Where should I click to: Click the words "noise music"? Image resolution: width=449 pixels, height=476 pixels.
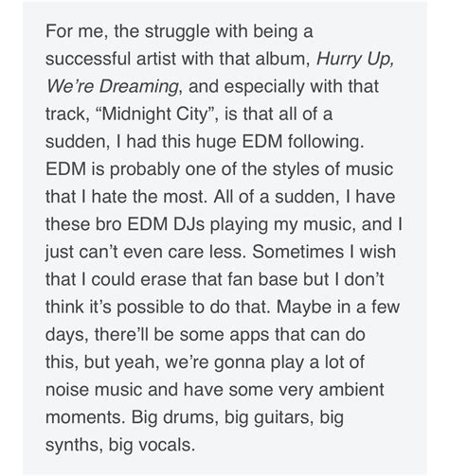pyautogui.click(x=94, y=390)
